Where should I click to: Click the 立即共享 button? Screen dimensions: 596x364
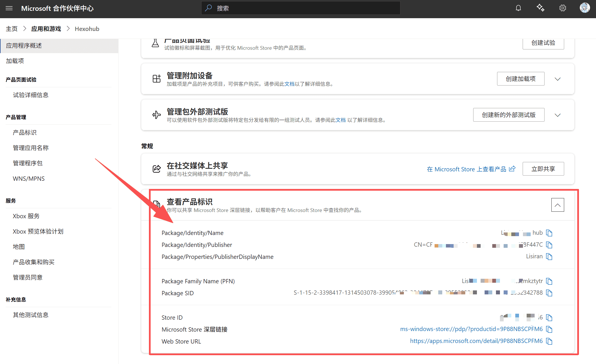tap(543, 169)
